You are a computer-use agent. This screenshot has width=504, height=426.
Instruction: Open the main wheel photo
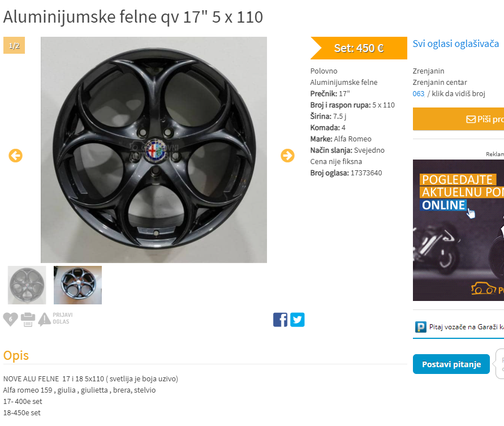[154, 150]
